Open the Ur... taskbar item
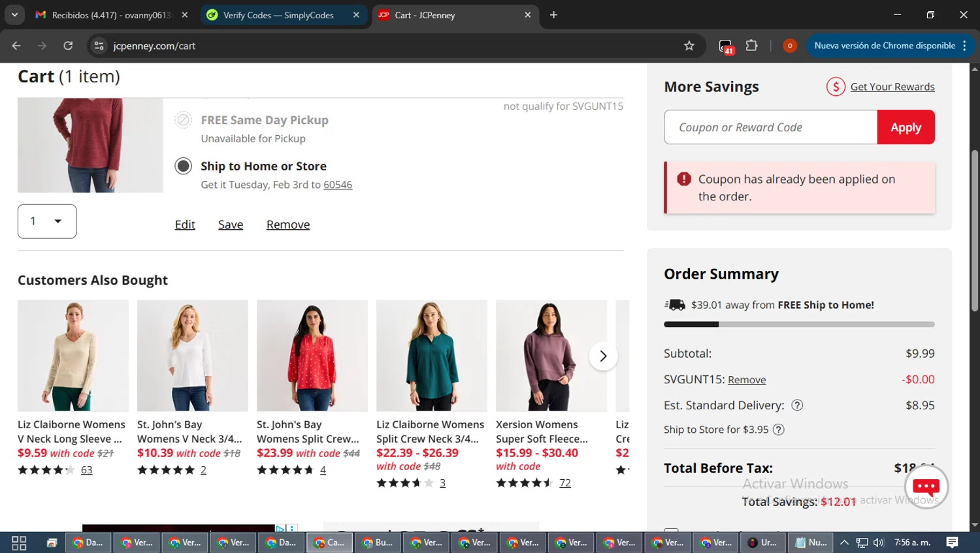 762,543
